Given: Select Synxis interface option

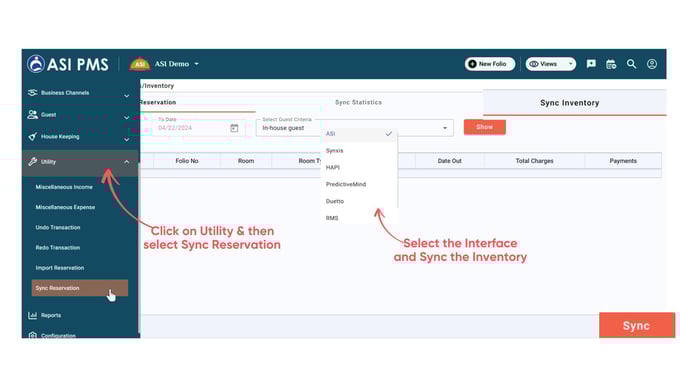Looking at the screenshot, I should point(359,150).
